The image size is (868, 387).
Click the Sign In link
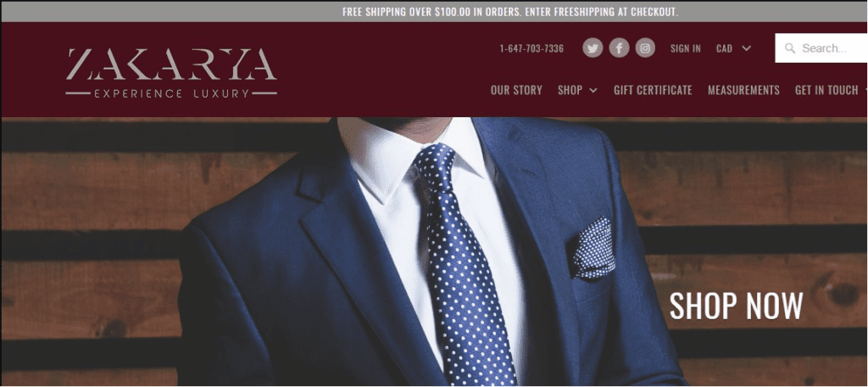pyautogui.click(x=685, y=48)
